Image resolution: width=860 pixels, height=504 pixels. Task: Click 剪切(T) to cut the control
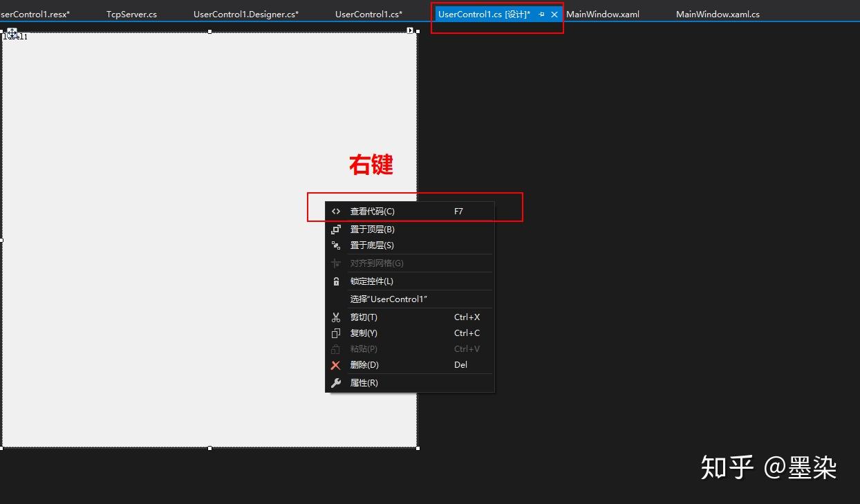click(364, 317)
